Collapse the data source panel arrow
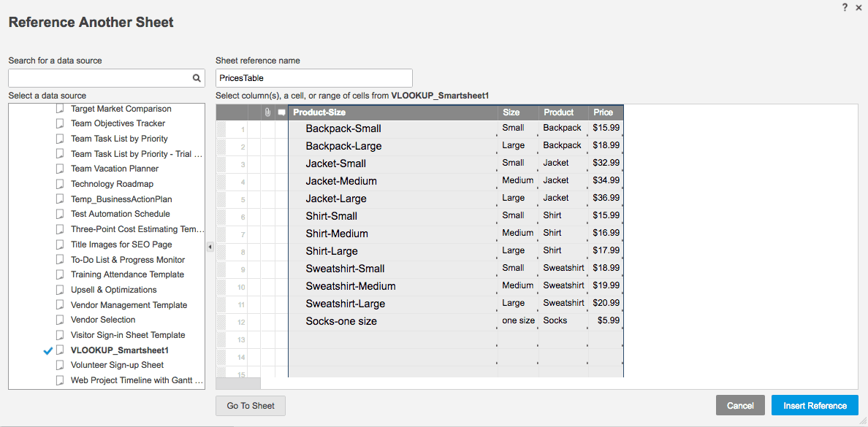This screenshot has width=868, height=427. (x=210, y=247)
